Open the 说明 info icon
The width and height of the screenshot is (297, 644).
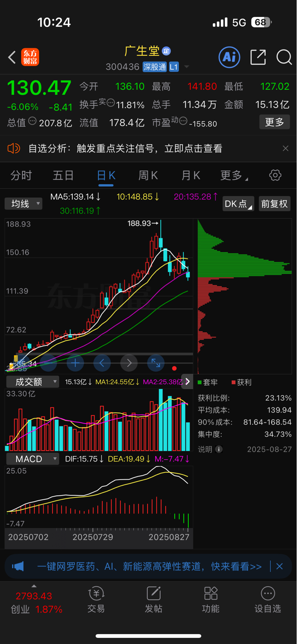tap(219, 449)
